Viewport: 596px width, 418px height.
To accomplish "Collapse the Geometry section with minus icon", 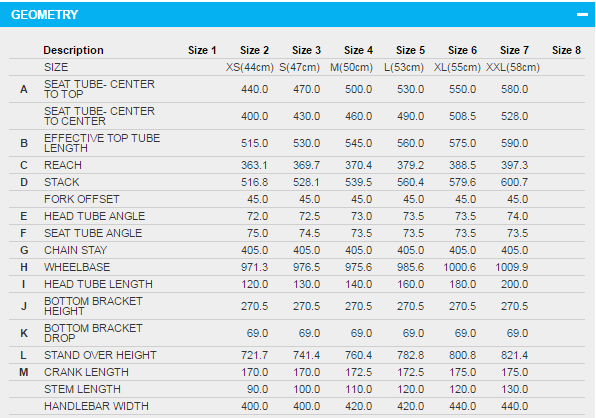I will 582,14.
